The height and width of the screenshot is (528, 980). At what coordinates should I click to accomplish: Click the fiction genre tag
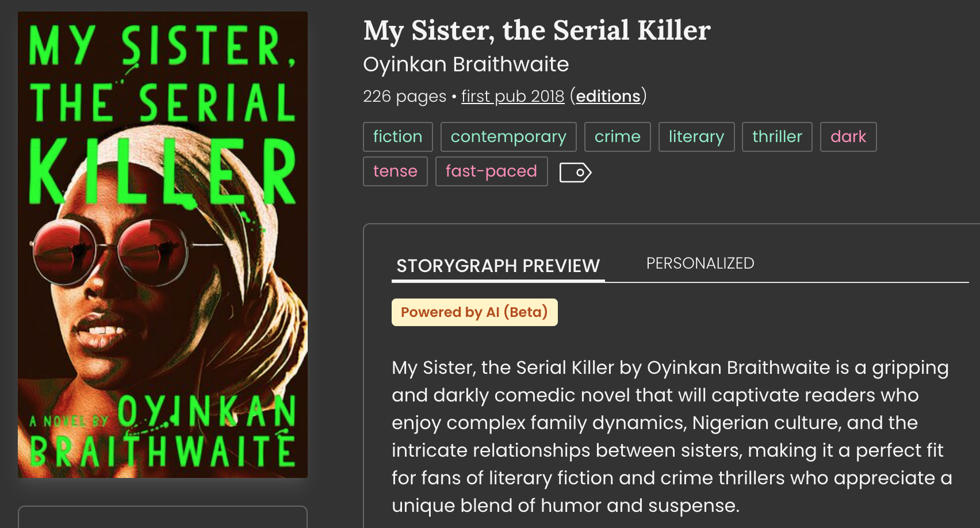[397, 137]
